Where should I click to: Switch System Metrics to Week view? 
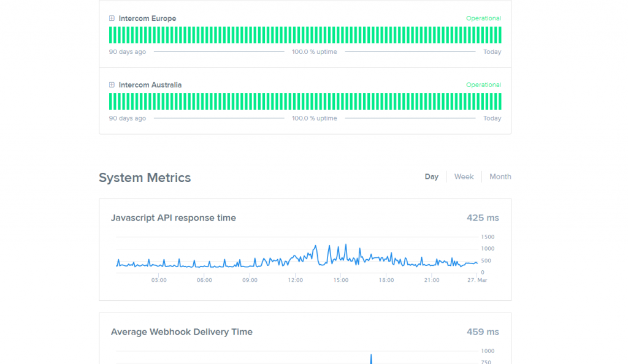[464, 176]
